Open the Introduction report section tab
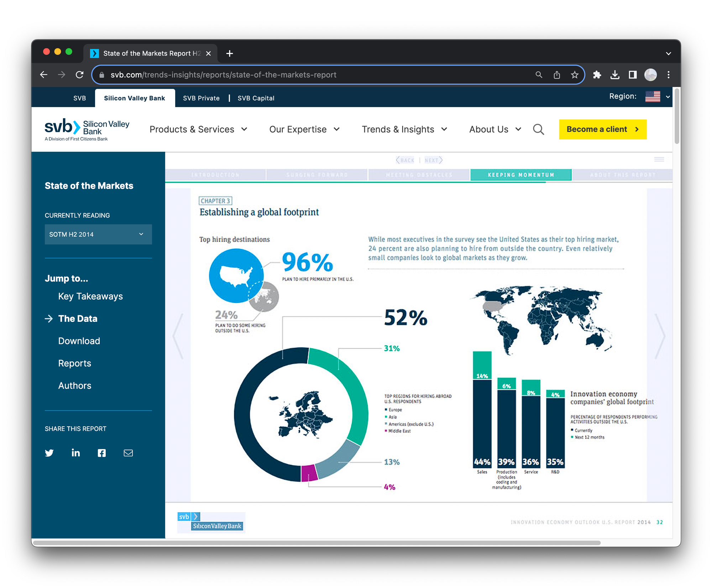The height and width of the screenshot is (588, 712). pos(215,175)
